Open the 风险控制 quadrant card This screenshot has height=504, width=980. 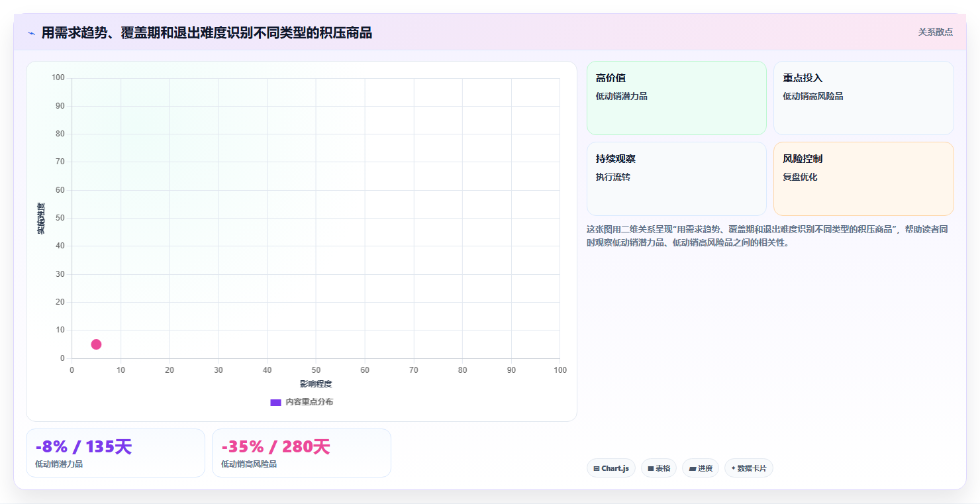tap(863, 179)
